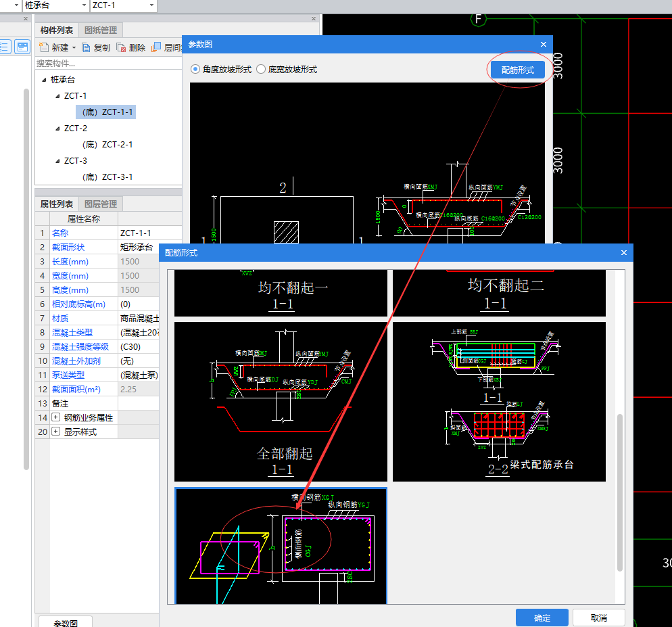Screen dimensions: 672x627
Task: Click the panel view icon in the left strip
Action: click(22, 46)
